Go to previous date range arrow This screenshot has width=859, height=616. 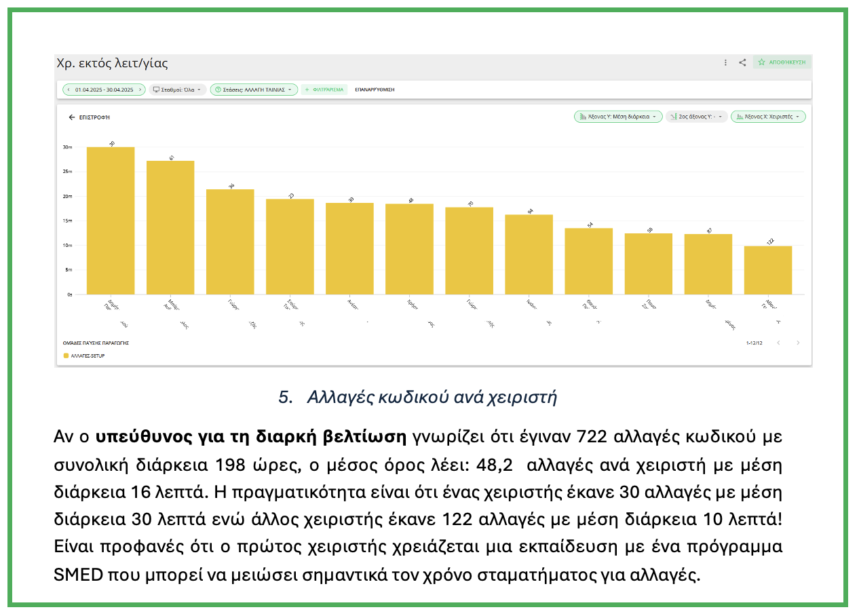point(68,90)
